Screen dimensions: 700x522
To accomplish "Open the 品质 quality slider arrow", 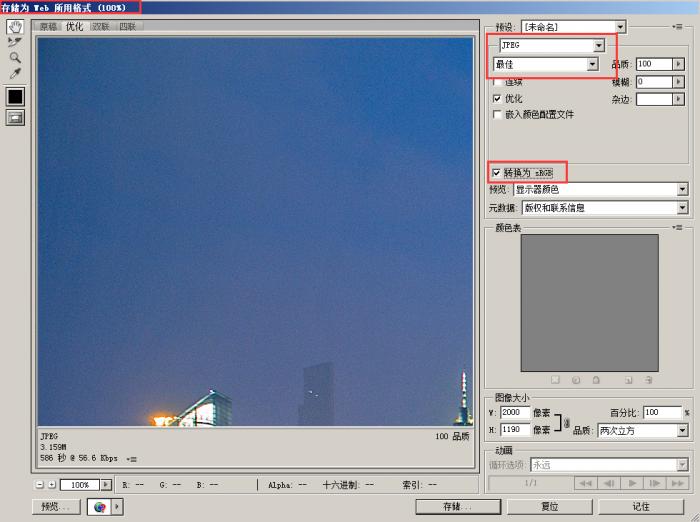I will point(679,64).
